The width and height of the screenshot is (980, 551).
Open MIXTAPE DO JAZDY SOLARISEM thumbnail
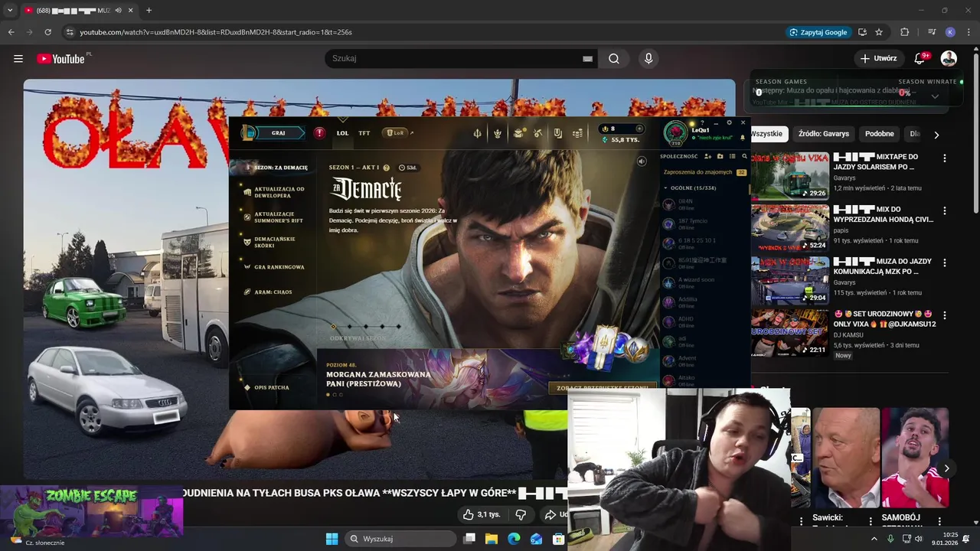[x=789, y=176]
